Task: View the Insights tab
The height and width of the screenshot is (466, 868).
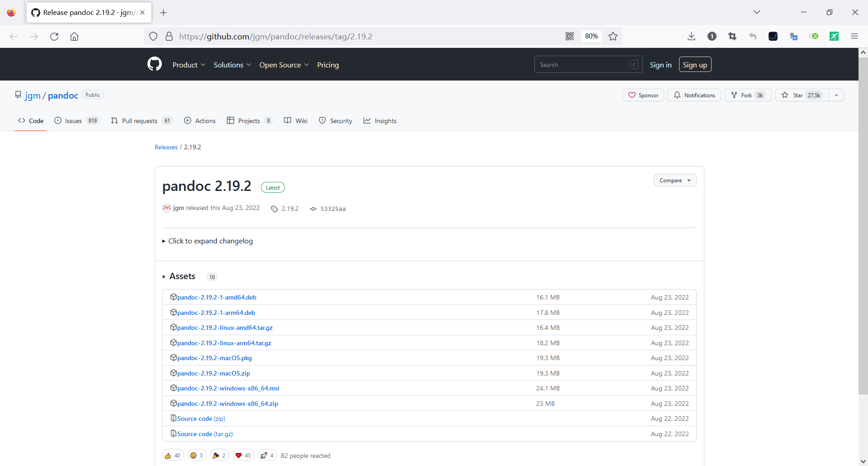Action: 380,121
